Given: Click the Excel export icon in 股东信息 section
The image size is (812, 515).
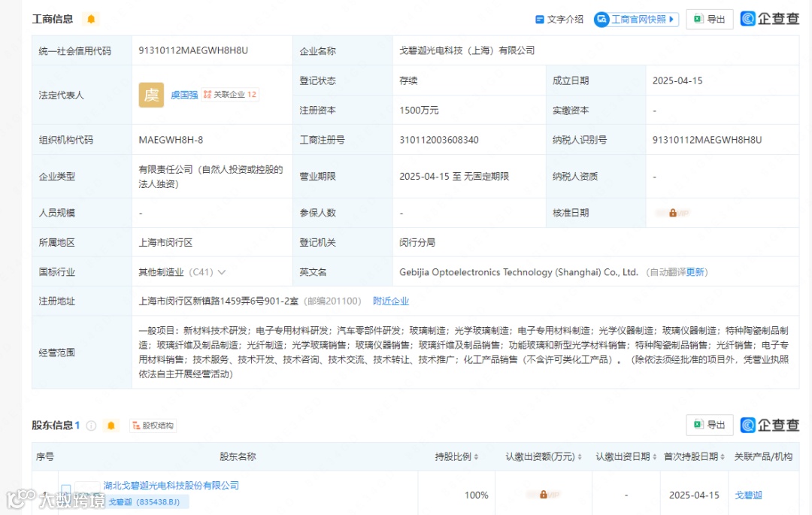Looking at the screenshot, I should (698, 425).
